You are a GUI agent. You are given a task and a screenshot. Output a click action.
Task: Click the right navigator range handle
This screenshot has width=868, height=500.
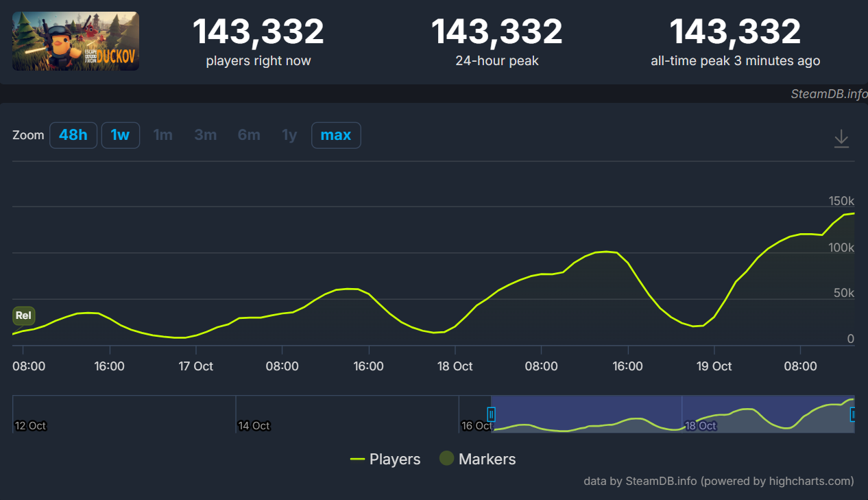click(853, 414)
